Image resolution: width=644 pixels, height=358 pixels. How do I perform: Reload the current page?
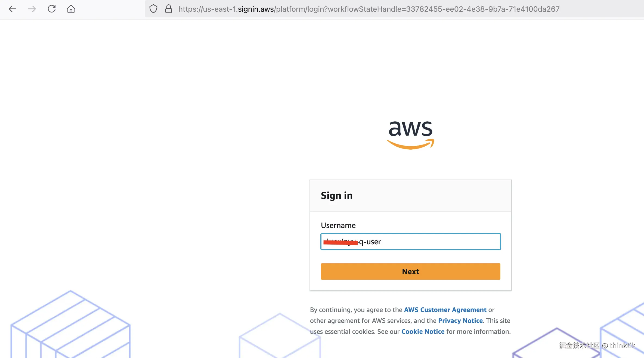[x=52, y=9]
